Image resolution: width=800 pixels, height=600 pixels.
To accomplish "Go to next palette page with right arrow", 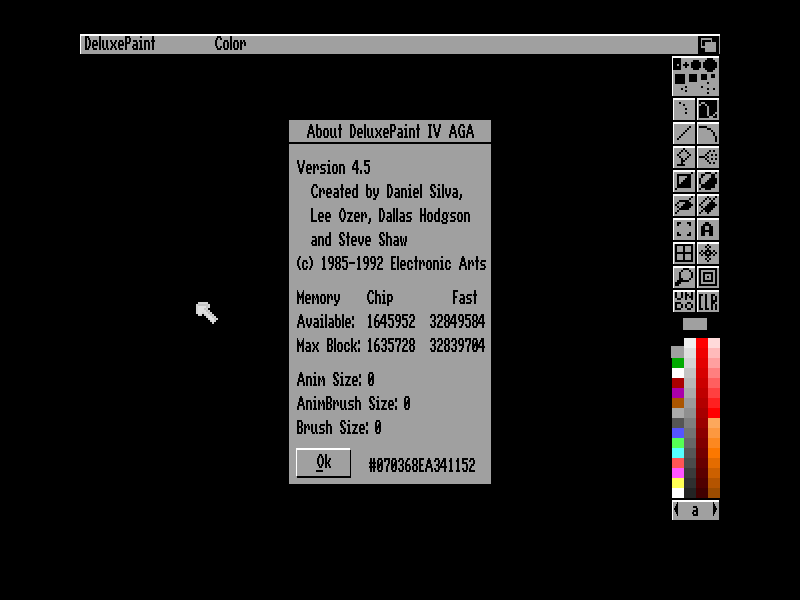I will pyautogui.click(x=714, y=510).
